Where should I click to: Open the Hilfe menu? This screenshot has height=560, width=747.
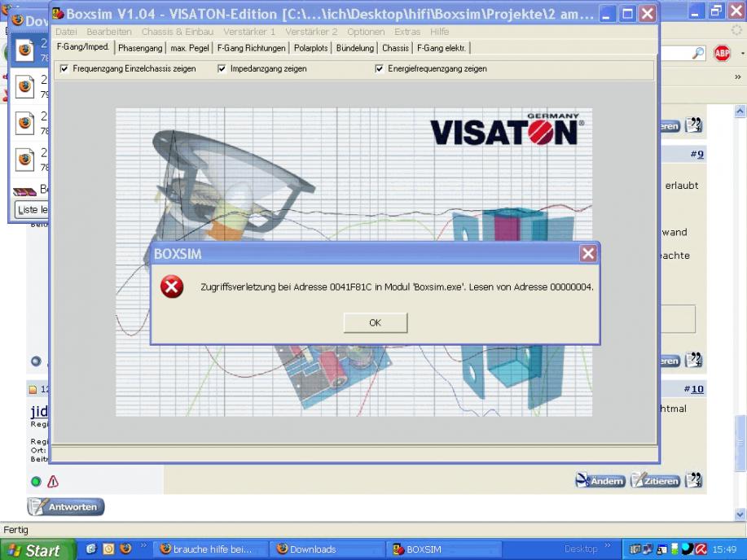[x=439, y=32]
